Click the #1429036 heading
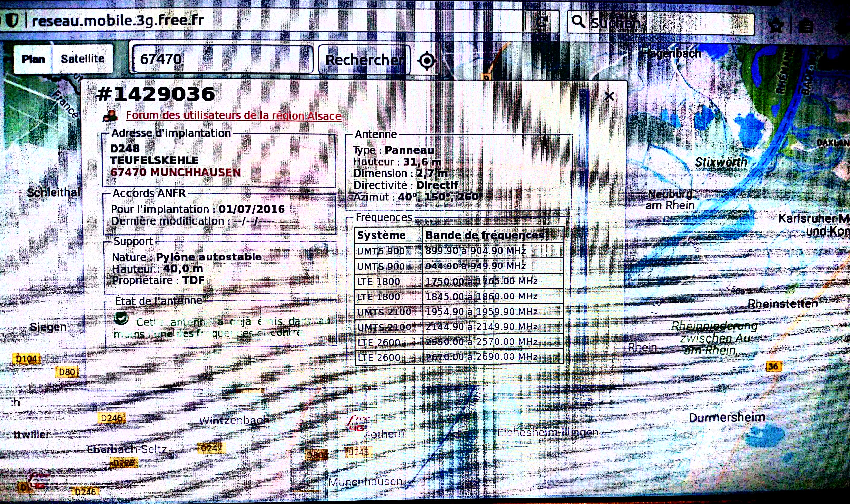Image resolution: width=850 pixels, height=504 pixels. click(x=156, y=94)
